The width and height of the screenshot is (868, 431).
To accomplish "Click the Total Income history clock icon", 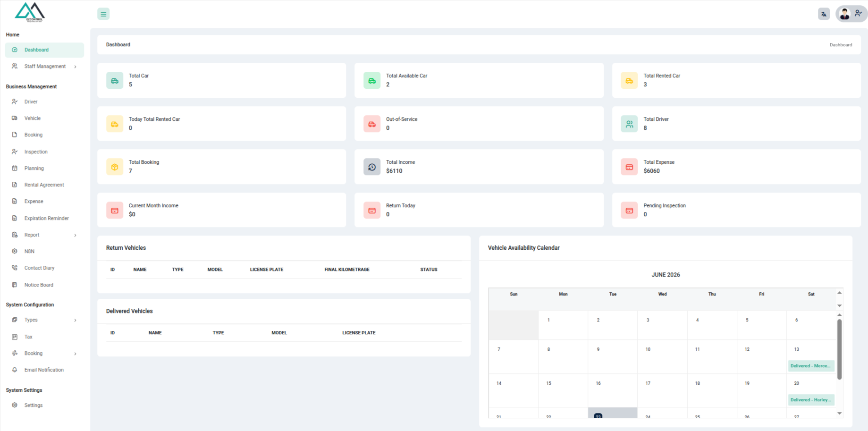I will (x=372, y=167).
